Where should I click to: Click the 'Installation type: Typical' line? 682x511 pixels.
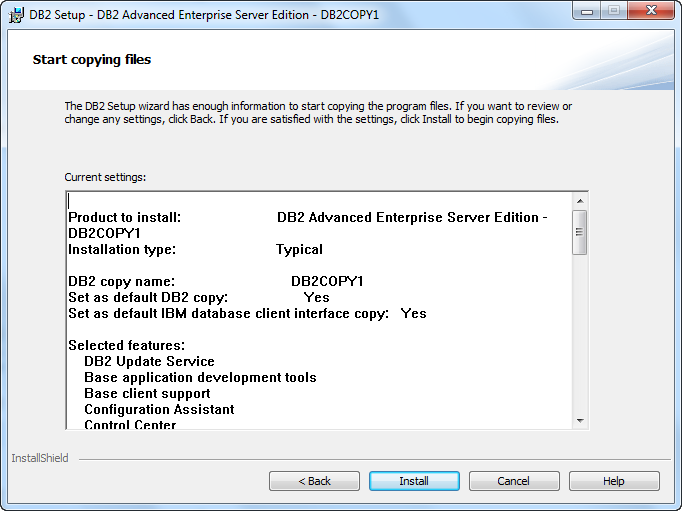[195, 250]
